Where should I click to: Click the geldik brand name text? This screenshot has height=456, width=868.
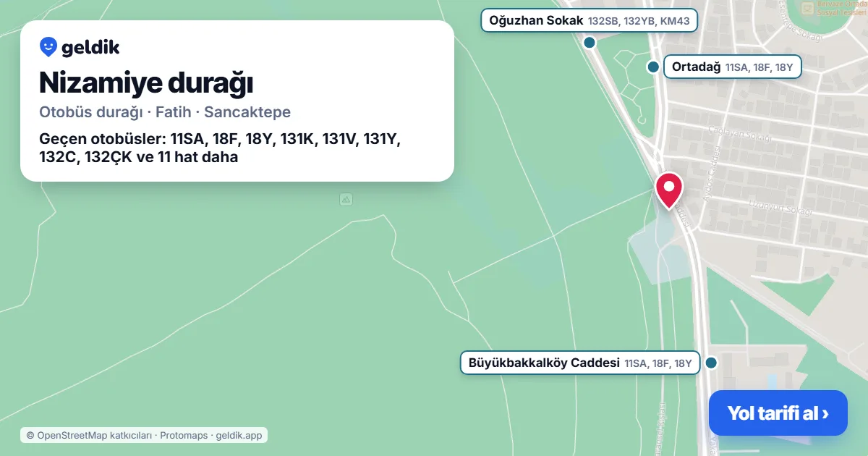pos(90,48)
